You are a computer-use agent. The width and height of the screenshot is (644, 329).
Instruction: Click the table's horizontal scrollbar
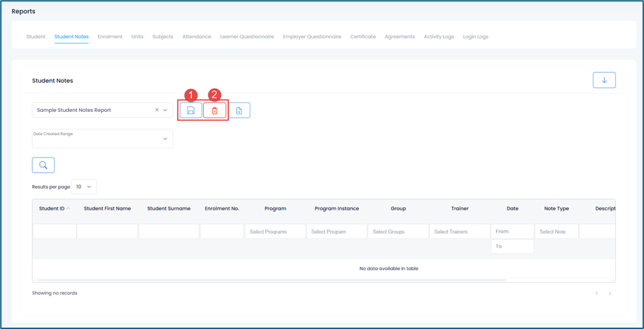click(x=272, y=280)
